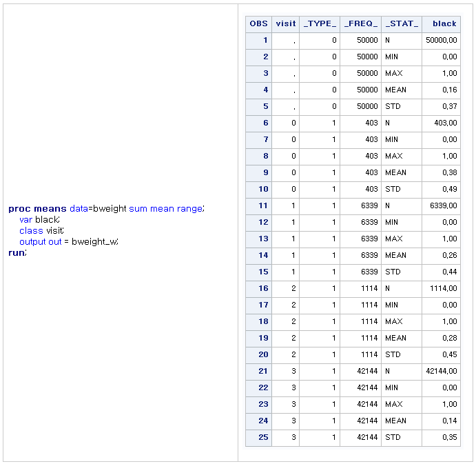The width and height of the screenshot is (476, 464).
Task: Click the N label in row 21
Action: (x=387, y=371)
